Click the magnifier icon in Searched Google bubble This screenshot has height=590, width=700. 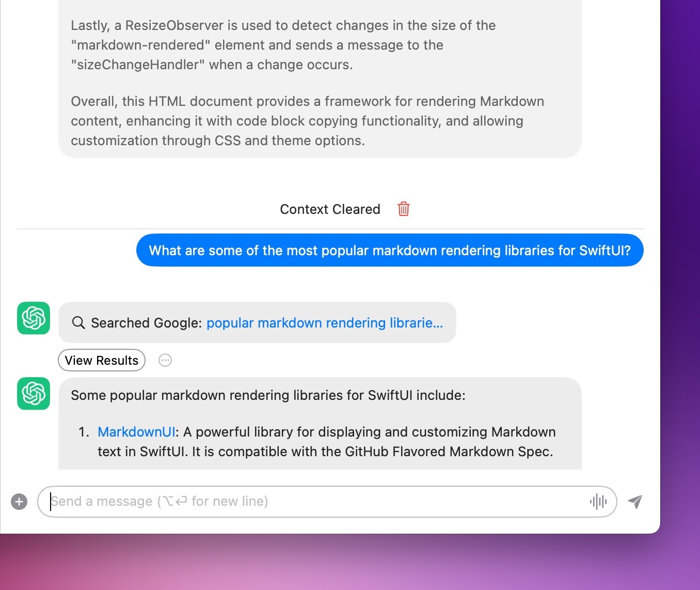tap(78, 323)
